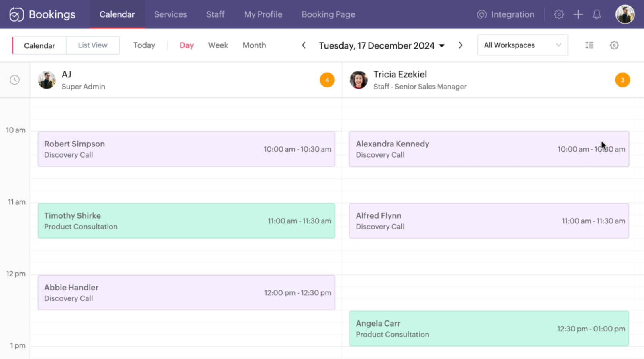Select the Calendar view toggle

(x=39, y=45)
